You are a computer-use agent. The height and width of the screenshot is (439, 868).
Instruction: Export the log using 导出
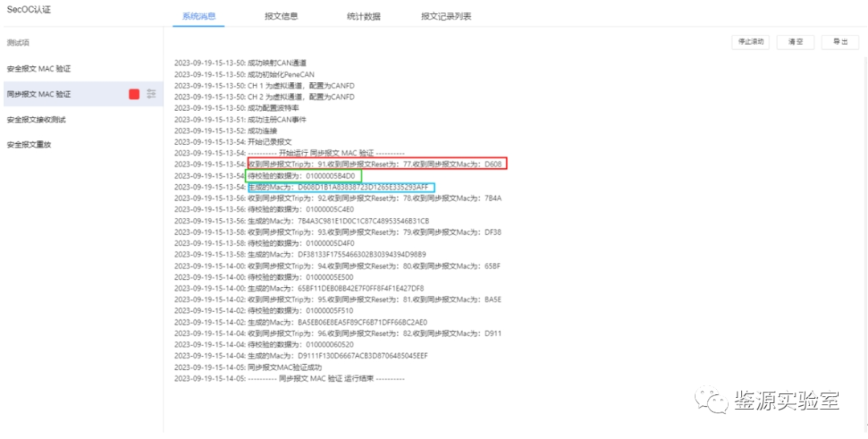pos(840,42)
